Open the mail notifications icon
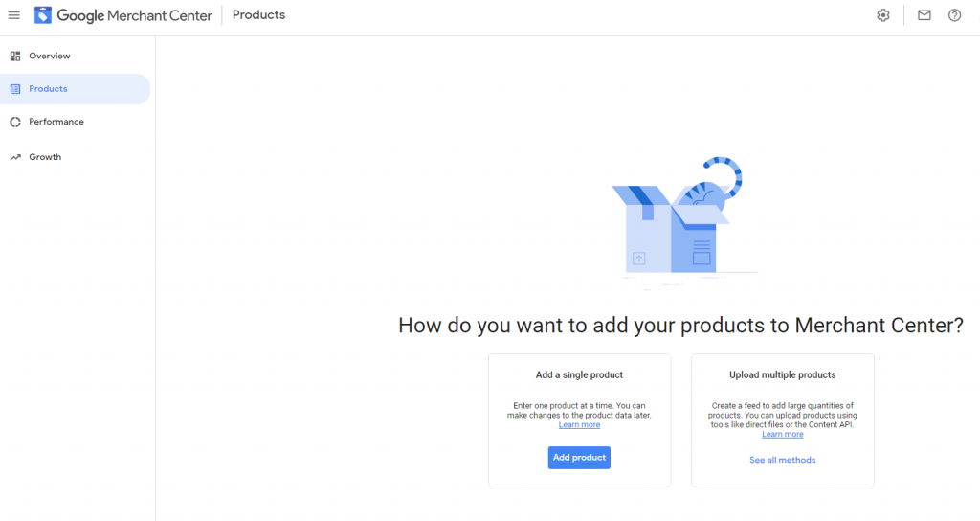Viewport: 980px width, 521px height. click(x=924, y=15)
